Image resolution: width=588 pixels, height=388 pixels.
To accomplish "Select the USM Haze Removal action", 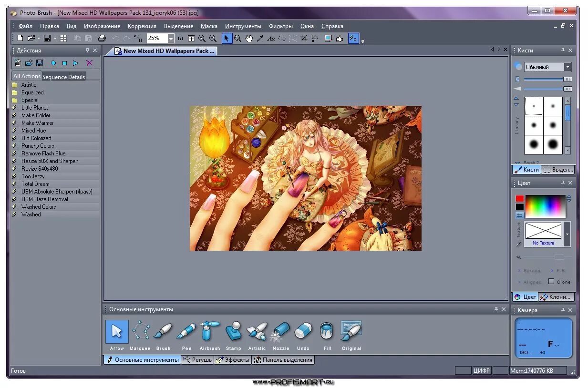I will tap(55, 199).
